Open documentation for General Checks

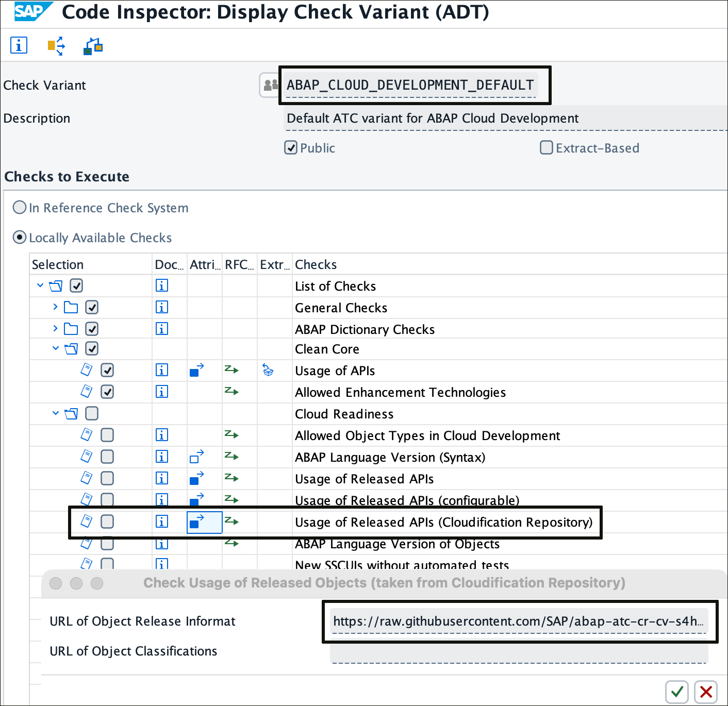[x=162, y=307]
